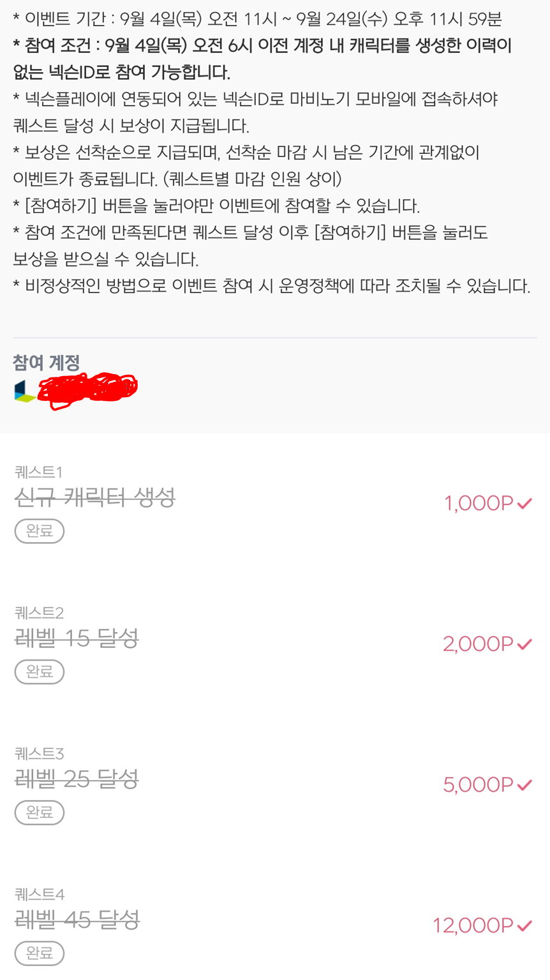Tap the 12,000P reward amount
The width and height of the screenshot is (550, 980).
coord(473,925)
